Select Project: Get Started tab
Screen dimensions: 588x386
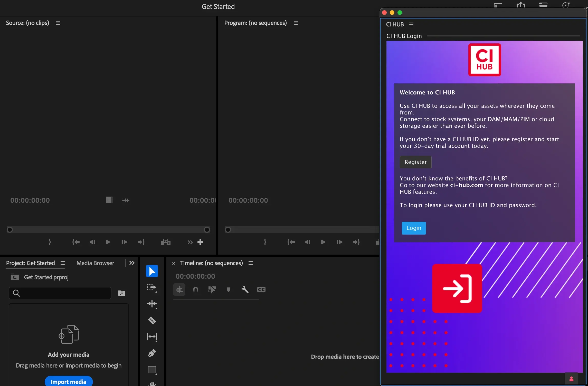pos(31,263)
